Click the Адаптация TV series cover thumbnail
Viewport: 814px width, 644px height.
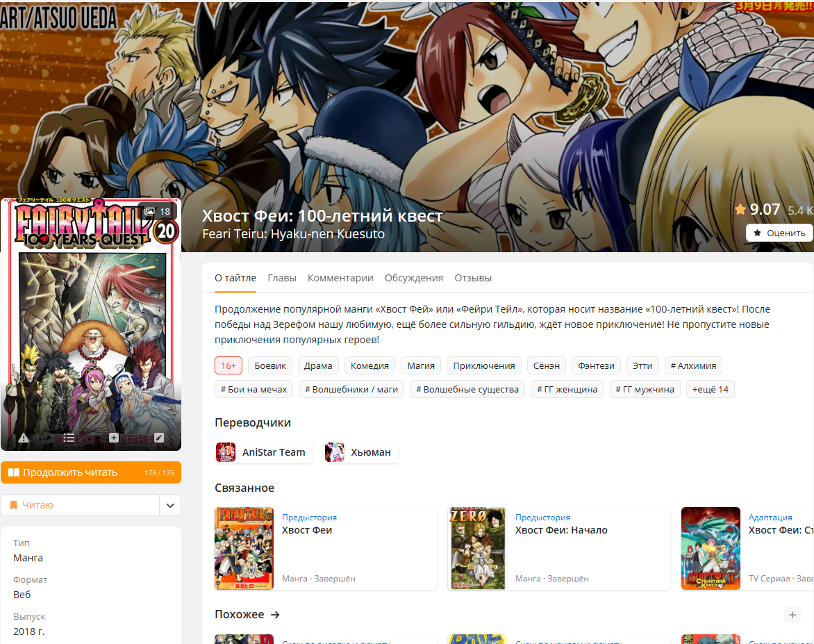tap(711, 548)
